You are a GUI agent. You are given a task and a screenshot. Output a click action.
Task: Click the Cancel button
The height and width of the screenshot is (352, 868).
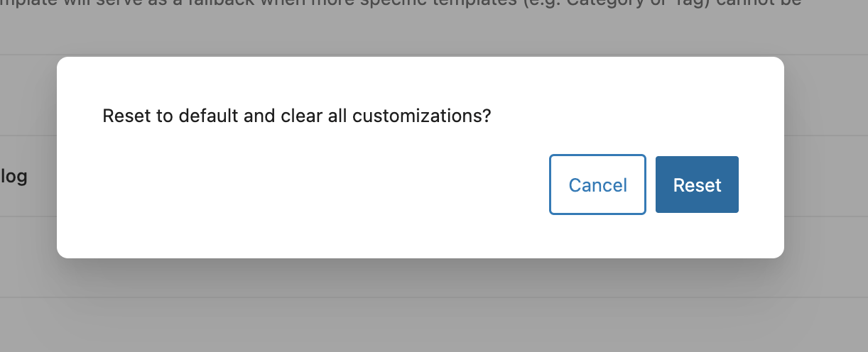coord(597,185)
